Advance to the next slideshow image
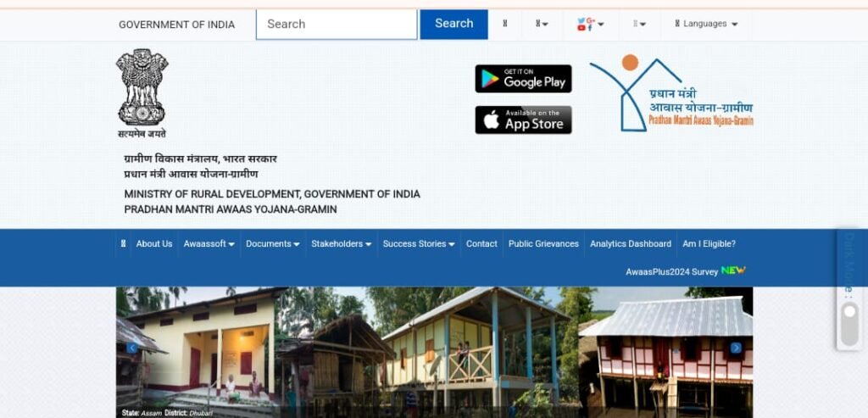The height and width of the screenshot is (418, 868). [x=736, y=348]
